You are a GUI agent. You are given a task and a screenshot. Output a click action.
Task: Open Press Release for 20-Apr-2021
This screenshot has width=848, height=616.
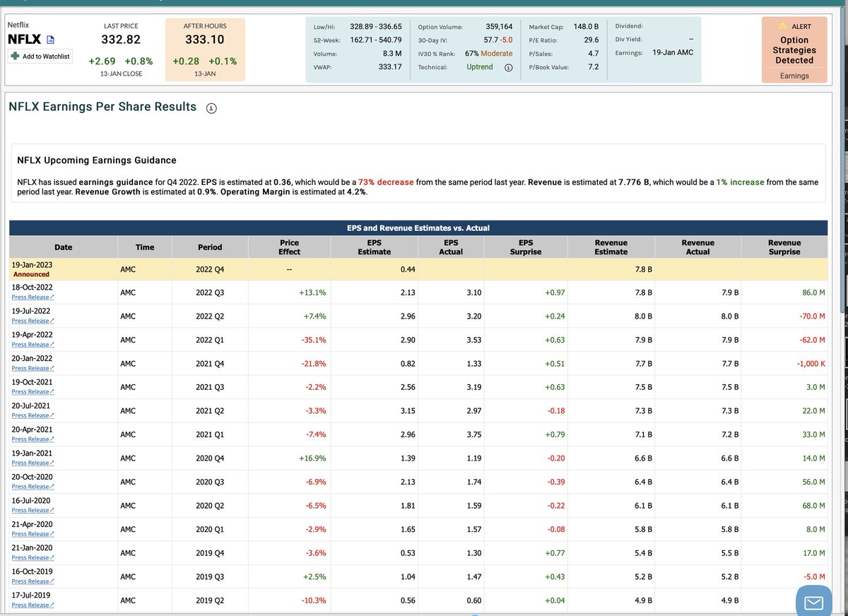point(33,439)
